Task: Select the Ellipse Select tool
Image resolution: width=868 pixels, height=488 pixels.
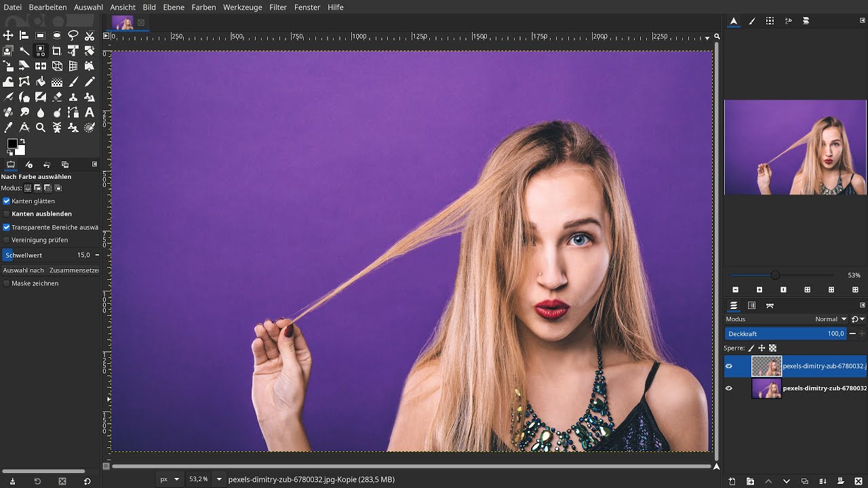Action: [57, 35]
